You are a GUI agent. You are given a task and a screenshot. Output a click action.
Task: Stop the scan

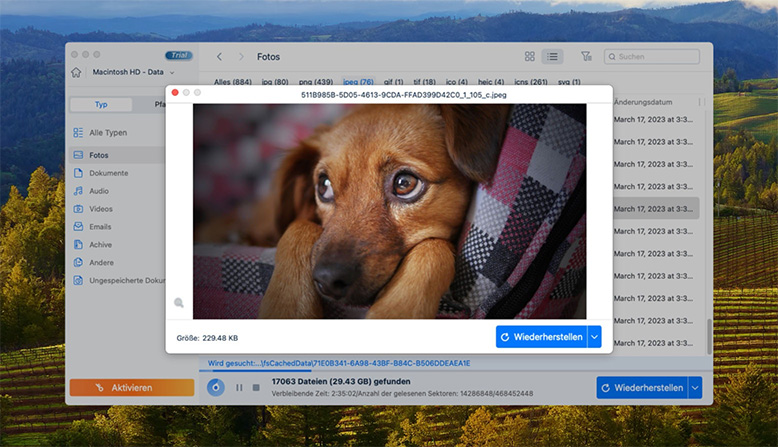(256, 387)
